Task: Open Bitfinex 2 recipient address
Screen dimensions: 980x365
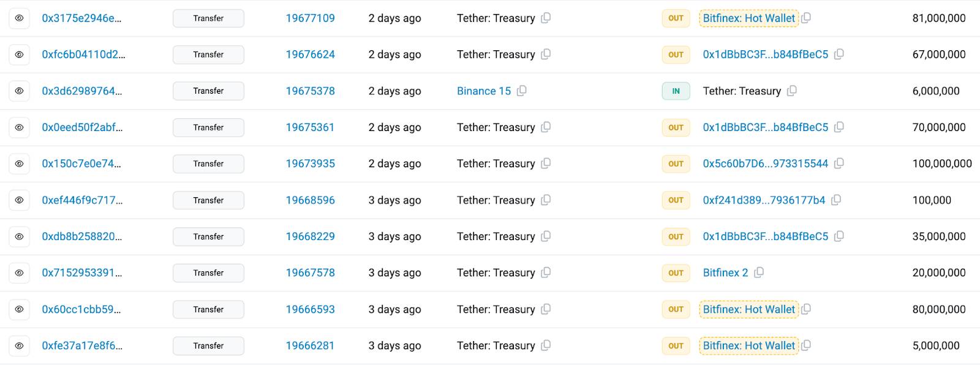Action: (x=726, y=273)
